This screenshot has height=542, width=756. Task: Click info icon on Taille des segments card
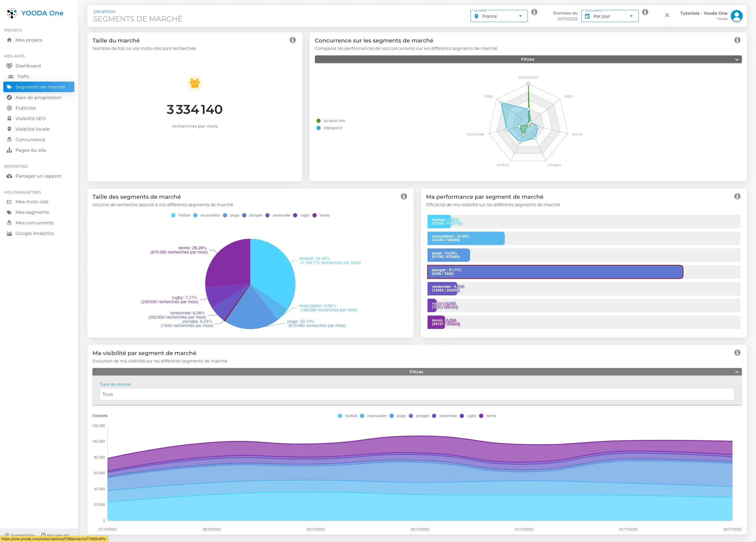[403, 196]
